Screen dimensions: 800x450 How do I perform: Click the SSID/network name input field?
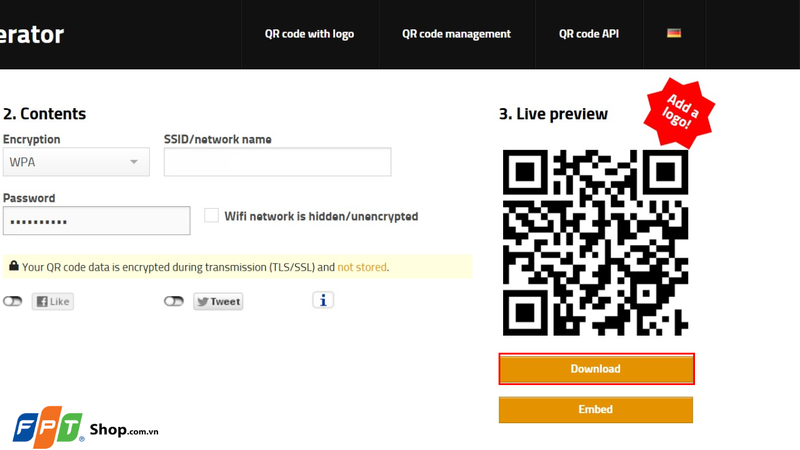278,162
